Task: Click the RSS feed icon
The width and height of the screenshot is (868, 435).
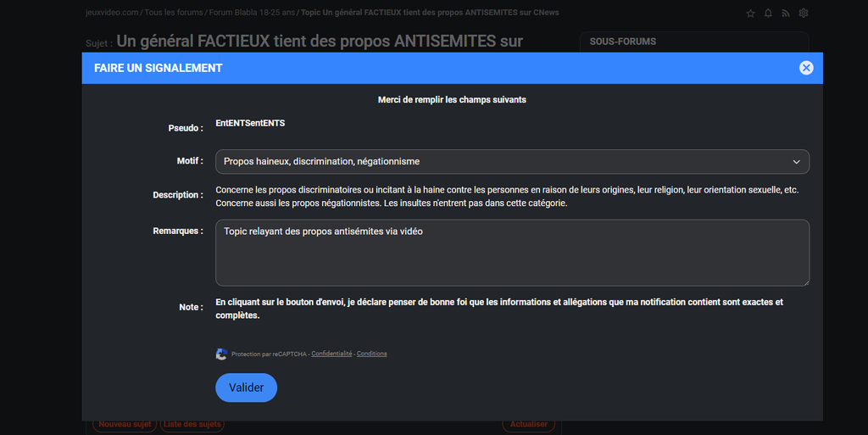Action: click(x=786, y=14)
